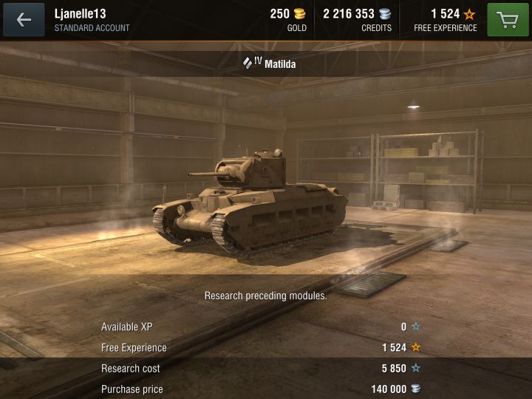Click the Matilda tank model
Viewport: 532px width, 399px height.
click(250, 202)
